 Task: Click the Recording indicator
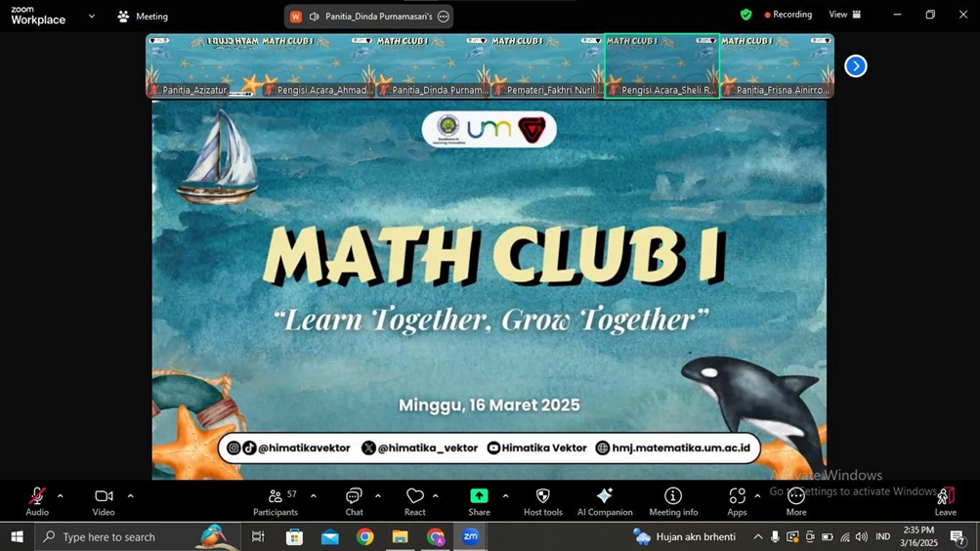click(x=788, y=15)
